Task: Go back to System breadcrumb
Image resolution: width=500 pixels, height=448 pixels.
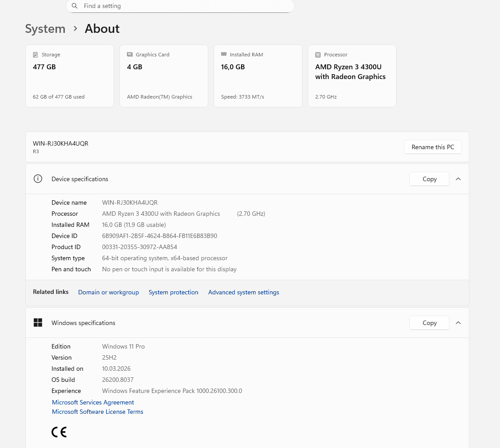Action: click(45, 28)
